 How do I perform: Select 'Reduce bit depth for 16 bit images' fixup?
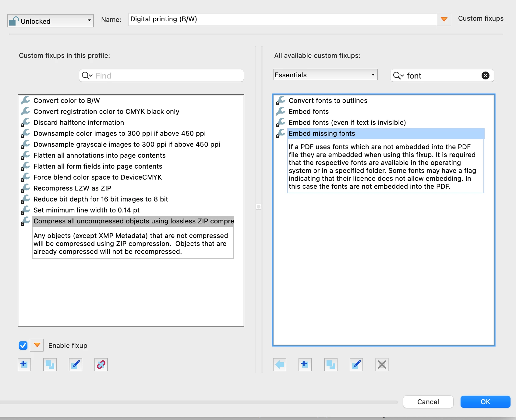click(101, 199)
